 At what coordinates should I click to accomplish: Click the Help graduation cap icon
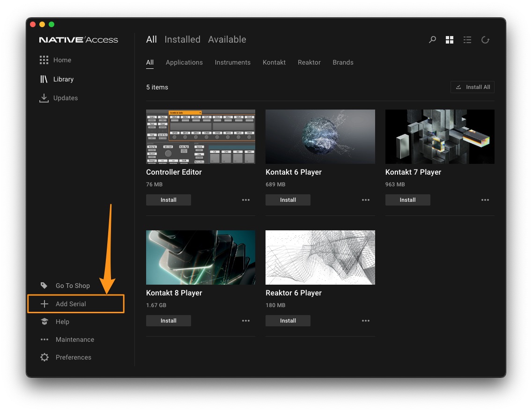click(x=44, y=322)
